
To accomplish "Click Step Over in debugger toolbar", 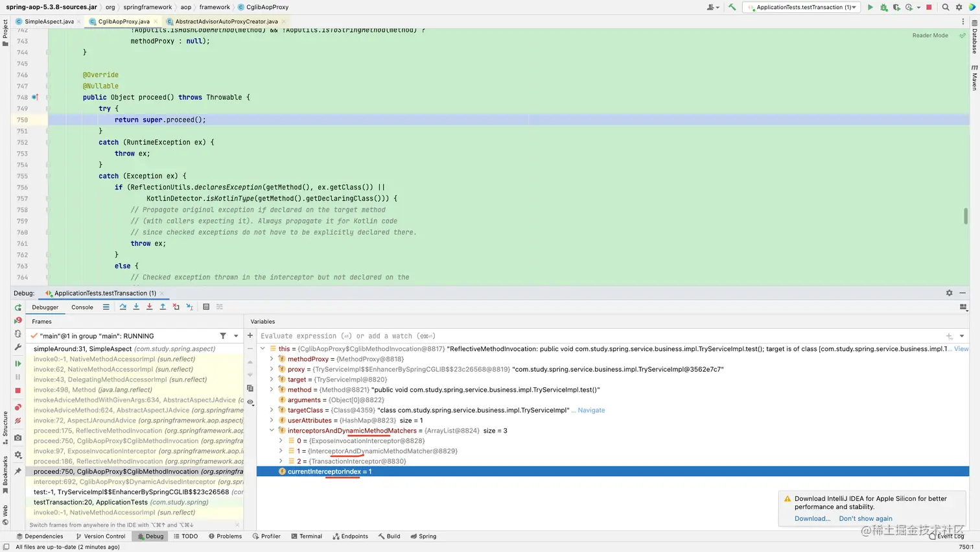I will (x=122, y=307).
